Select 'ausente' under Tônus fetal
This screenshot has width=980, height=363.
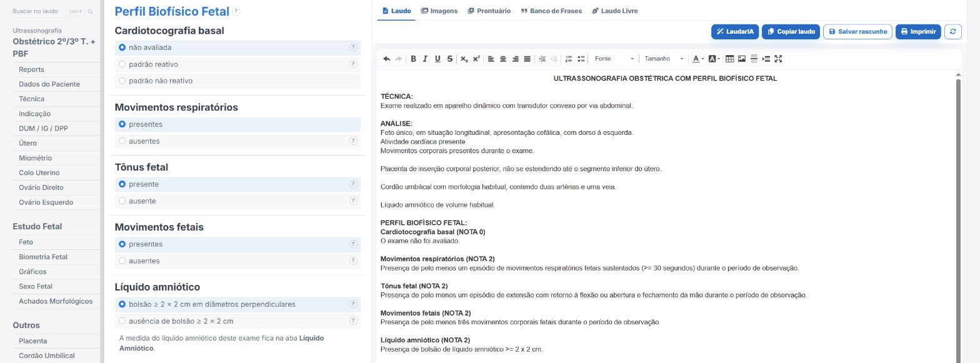point(238,201)
